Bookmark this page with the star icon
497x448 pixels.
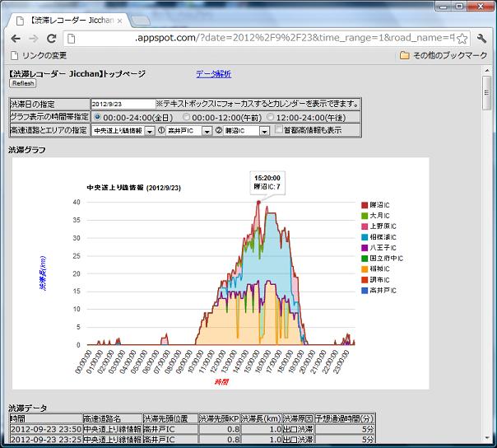(462, 39)
